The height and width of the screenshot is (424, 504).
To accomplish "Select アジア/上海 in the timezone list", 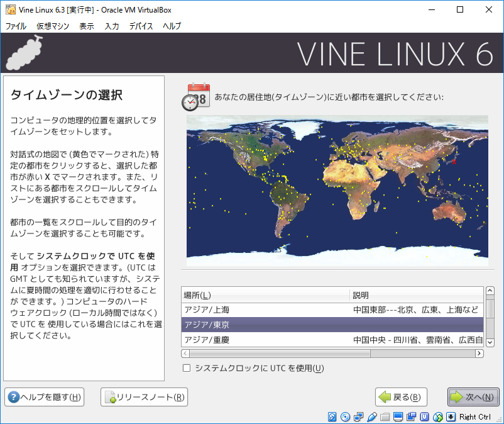I will (265, 310).
